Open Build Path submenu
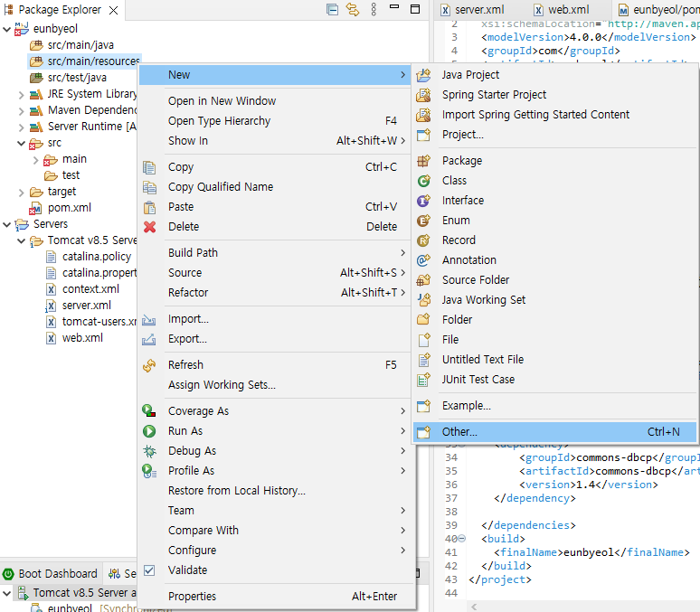Image resolution: width=700 pixels, height=612 pixels. pos(275,253)
